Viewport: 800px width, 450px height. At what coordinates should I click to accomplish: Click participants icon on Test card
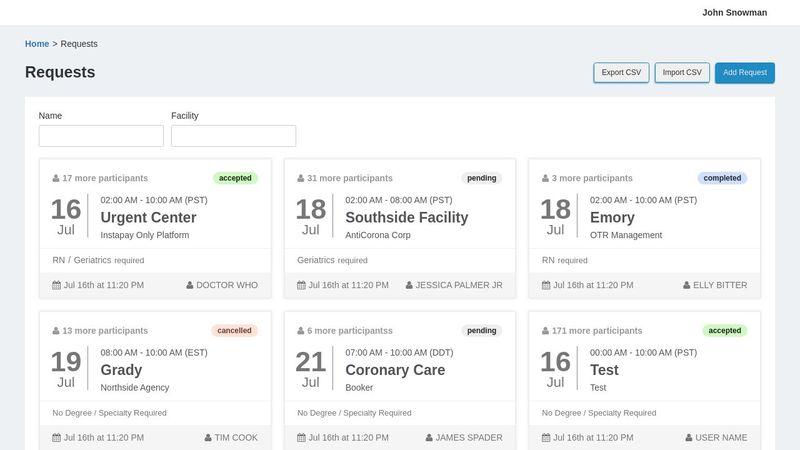pos(546,331)
